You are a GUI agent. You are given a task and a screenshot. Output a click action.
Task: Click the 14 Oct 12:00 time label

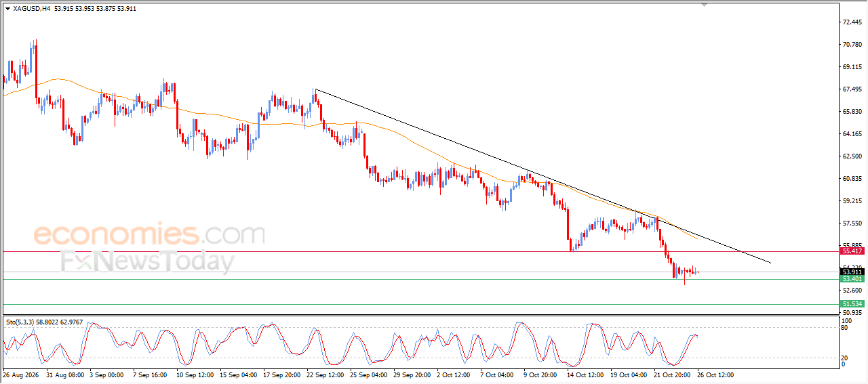pyautogui.click(x=585, y=375)
